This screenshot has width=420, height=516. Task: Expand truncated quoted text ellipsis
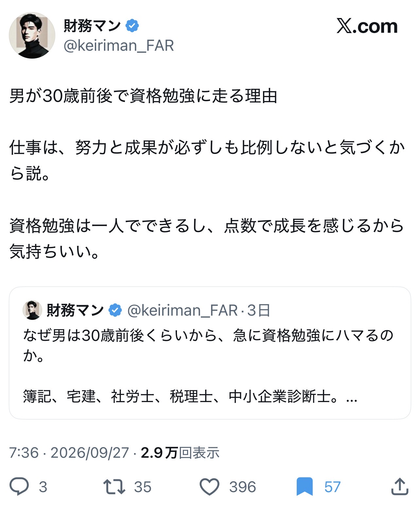click(351, 397)
